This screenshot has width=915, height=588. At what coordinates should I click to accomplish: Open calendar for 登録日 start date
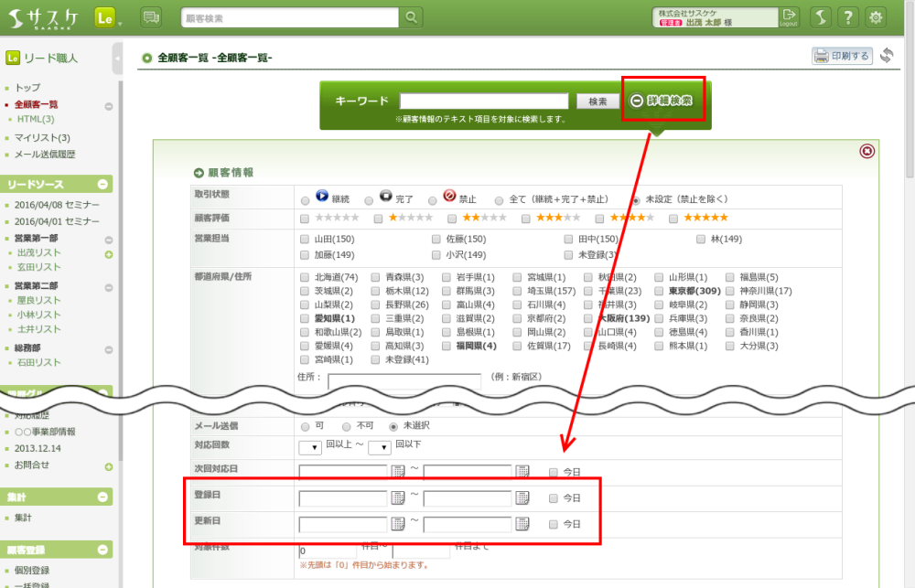click(398, 497)
